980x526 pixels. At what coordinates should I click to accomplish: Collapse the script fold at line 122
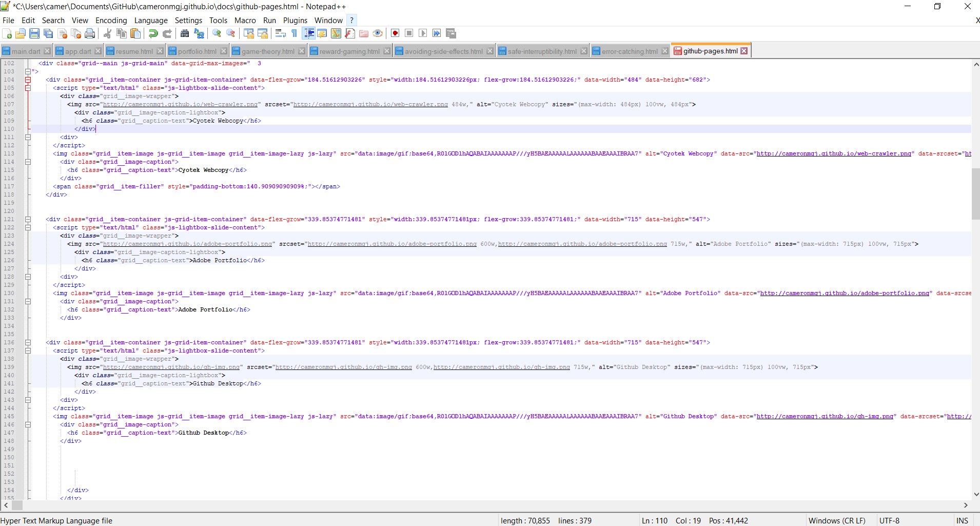[x=28, y=227]
